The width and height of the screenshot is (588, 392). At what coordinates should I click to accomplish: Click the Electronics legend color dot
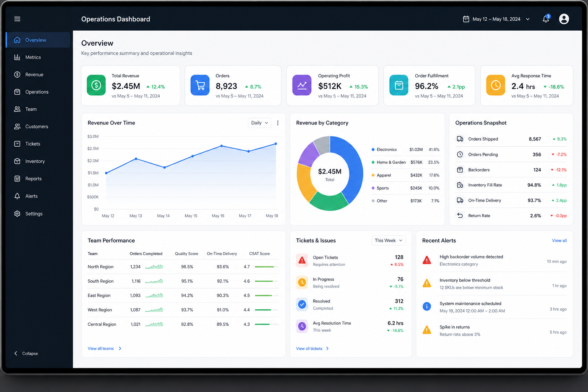coord(373,150)
